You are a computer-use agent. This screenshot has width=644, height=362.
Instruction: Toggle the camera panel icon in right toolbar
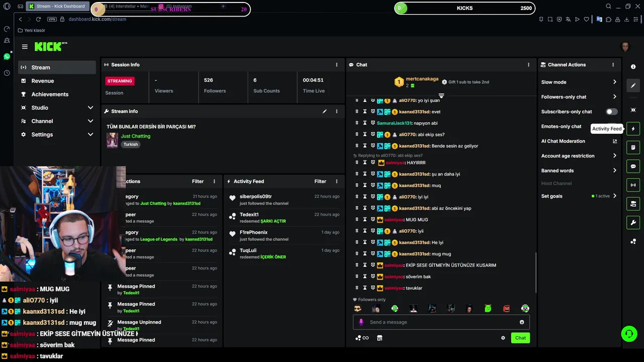[x=633, y=204]
